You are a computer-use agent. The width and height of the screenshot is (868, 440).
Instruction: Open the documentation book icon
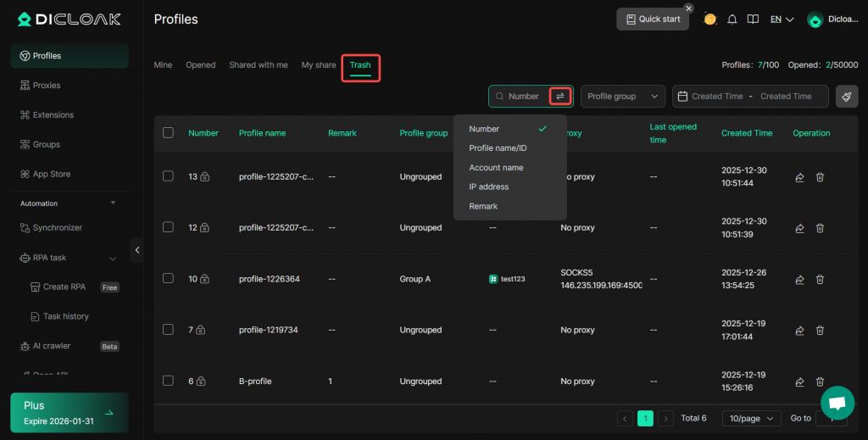[x=752, y=19]
